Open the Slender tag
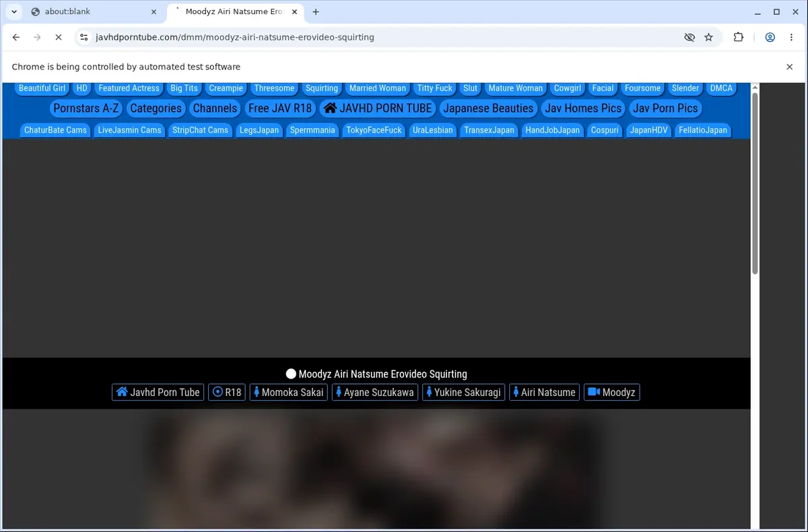 [685, 88]
